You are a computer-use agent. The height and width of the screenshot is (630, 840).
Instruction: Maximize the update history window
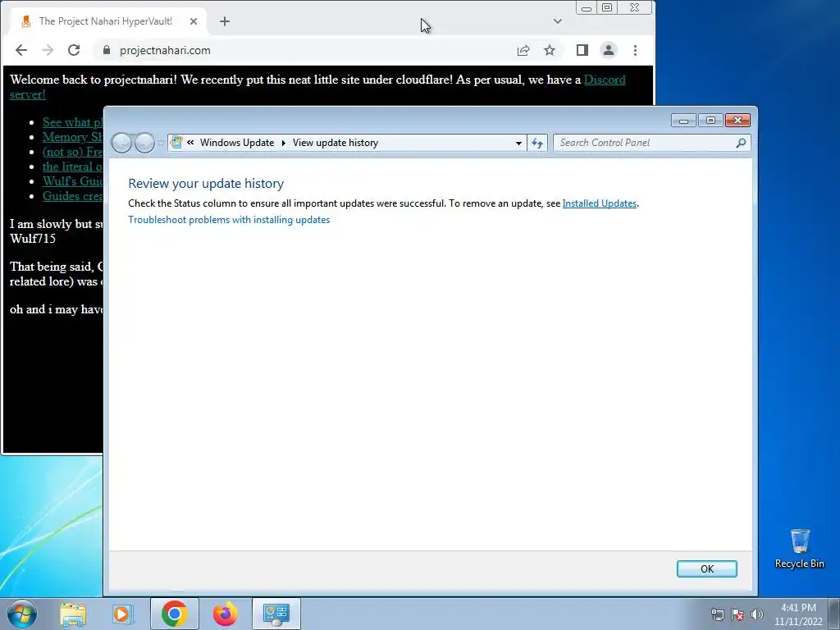[711, 121]
